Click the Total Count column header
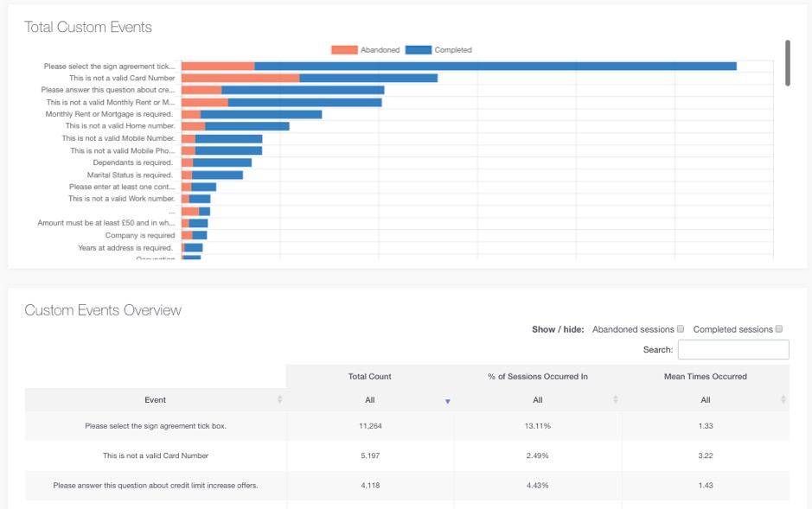The height and width of the screenshot is (509, 812). (x=369, y=377)
